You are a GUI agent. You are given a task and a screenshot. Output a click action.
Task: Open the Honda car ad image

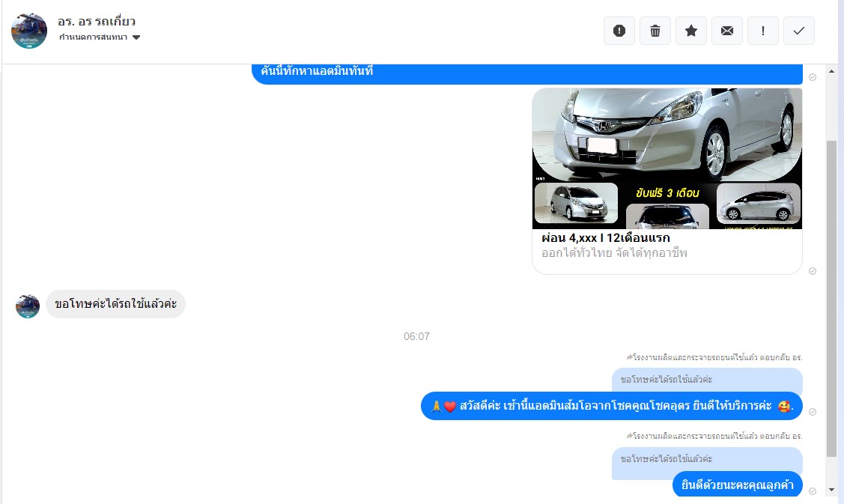(x=667, y=158)
